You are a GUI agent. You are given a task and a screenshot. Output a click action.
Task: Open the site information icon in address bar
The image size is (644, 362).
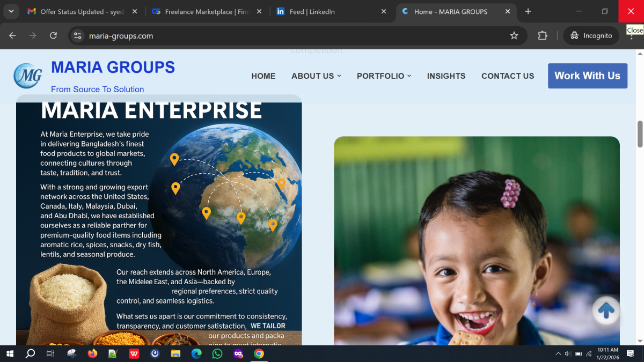(x=78, y=36)
